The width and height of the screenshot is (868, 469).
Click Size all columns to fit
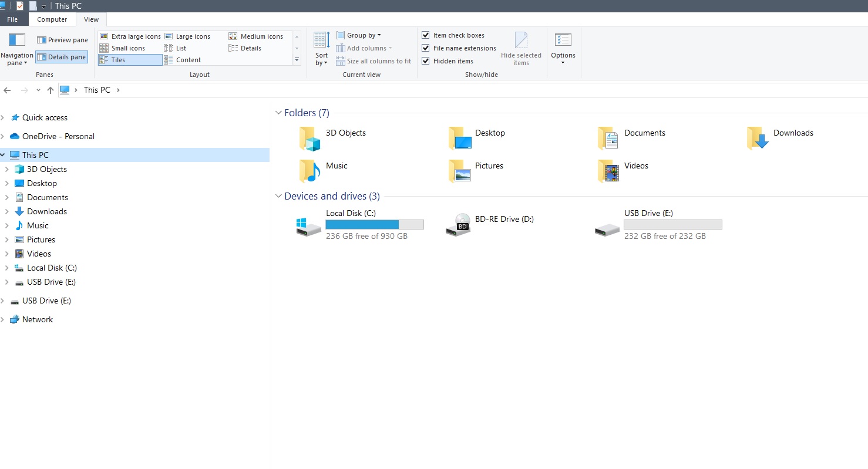tap(374, 60)
